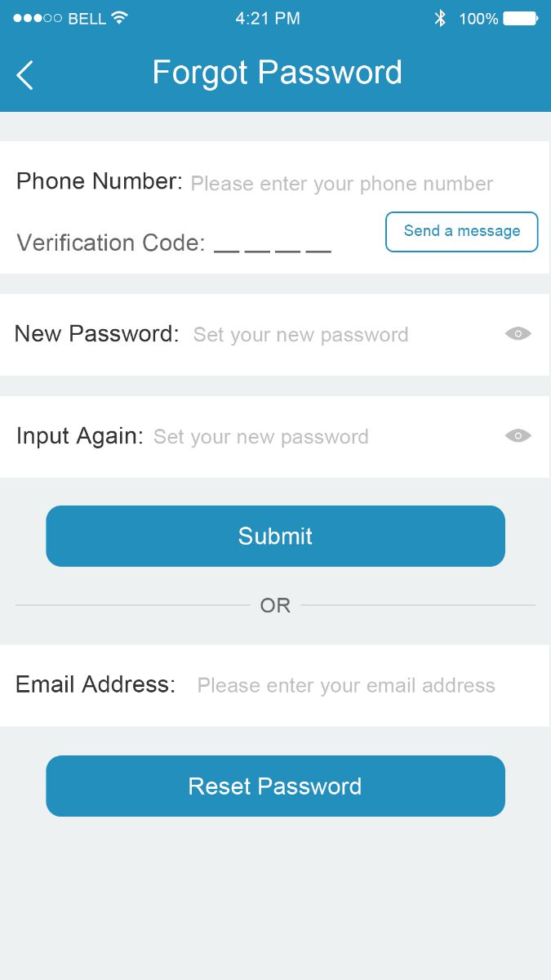Tap the Forgot Password title
This screenshot has height=980, width=551.
277,73
